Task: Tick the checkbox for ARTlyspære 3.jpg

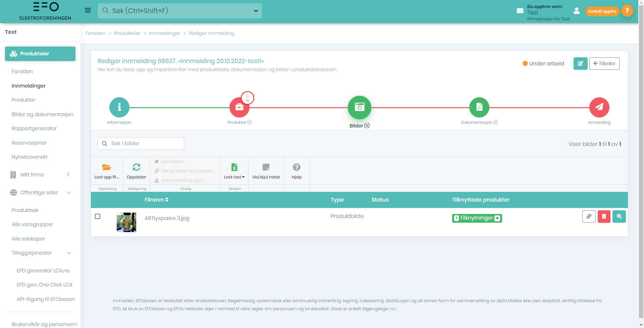Action: click(x=98, y=216)
